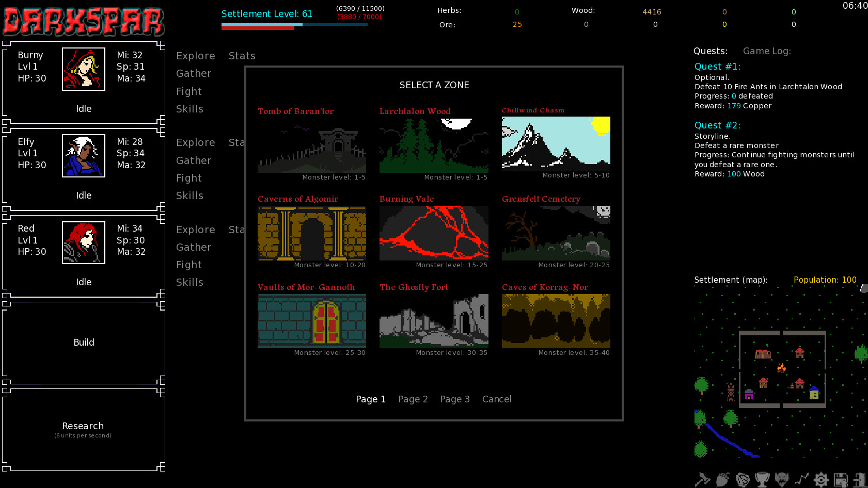Click the Settlement Level progress bar
This screenshot has height=488, width=868.
coord(294,24)
